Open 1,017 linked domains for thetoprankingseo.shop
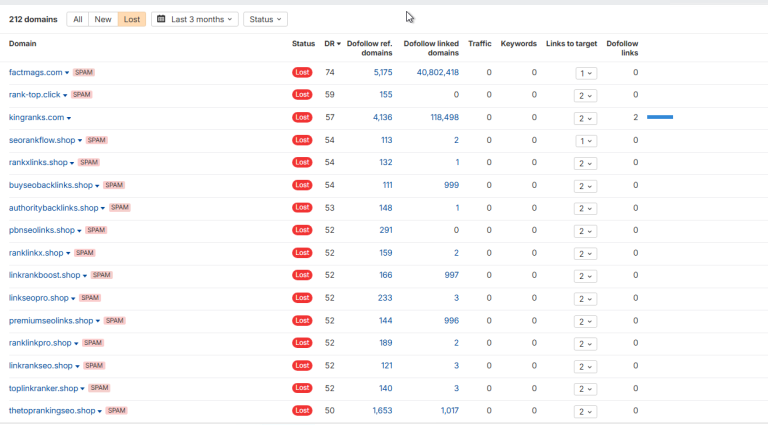This screenshot has height=425, width=768. pos(450,411)
